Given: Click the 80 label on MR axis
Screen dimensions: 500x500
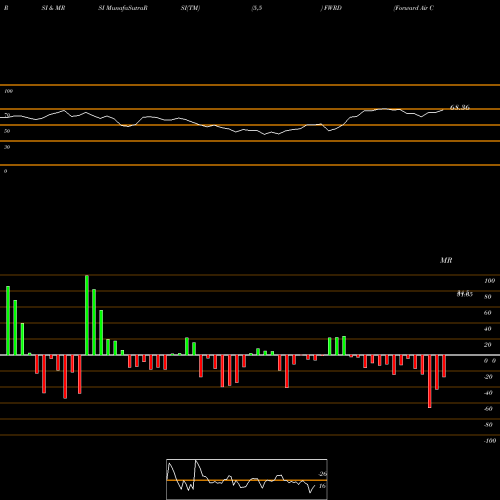Looking at the screenshot, I should [488, 297].
